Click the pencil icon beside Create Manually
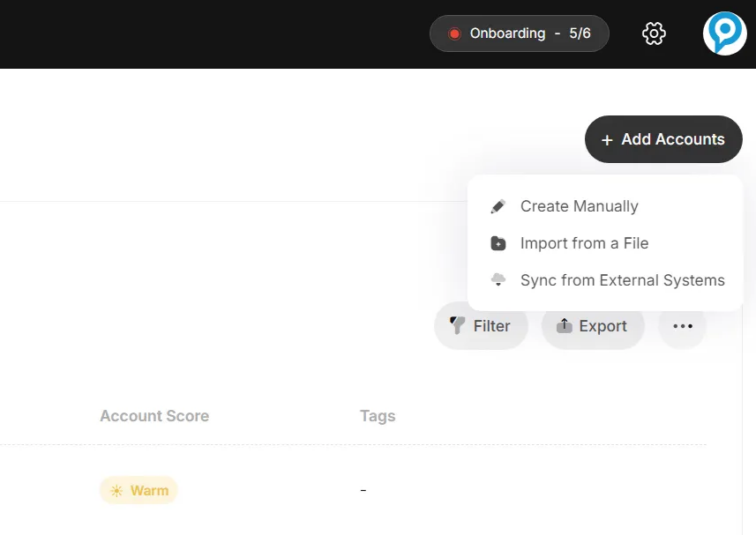This screenshot has width=756, height=535. point(498,206)
